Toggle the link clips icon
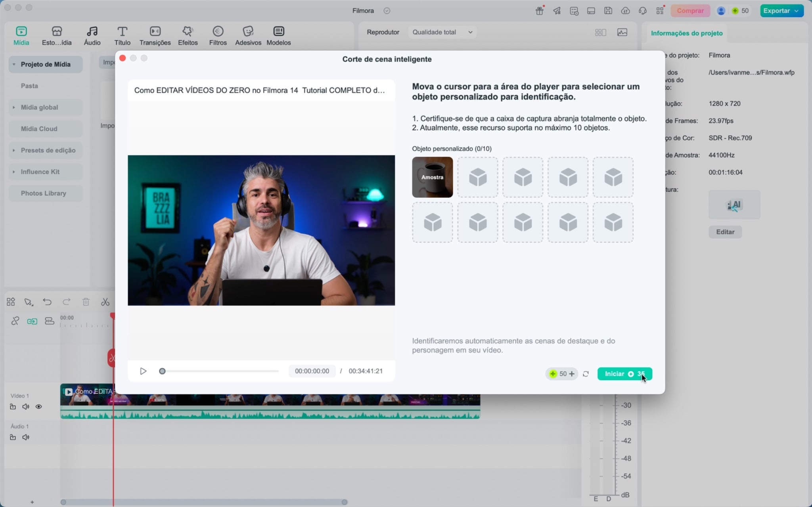 (15, 321)
